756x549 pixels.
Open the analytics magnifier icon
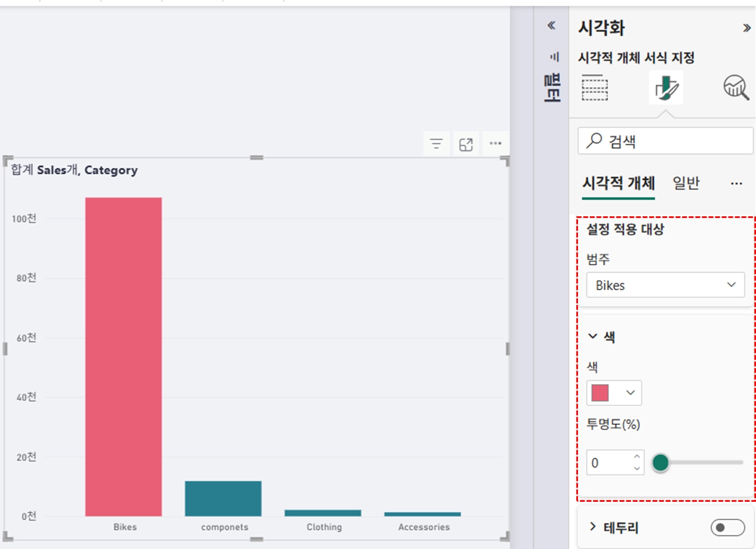click(736, 88)
